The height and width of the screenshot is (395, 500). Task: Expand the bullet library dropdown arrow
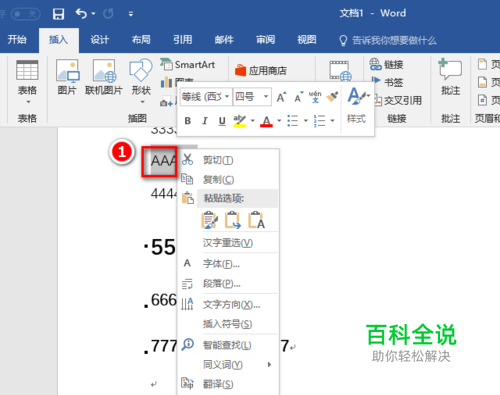306,121
